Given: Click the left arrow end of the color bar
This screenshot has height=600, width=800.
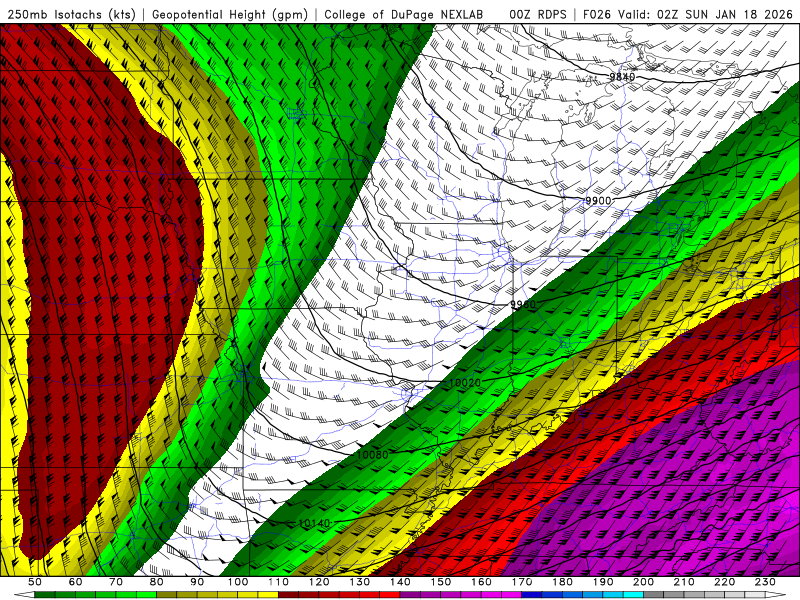Looking at the screenshot, I should point(24,595).
